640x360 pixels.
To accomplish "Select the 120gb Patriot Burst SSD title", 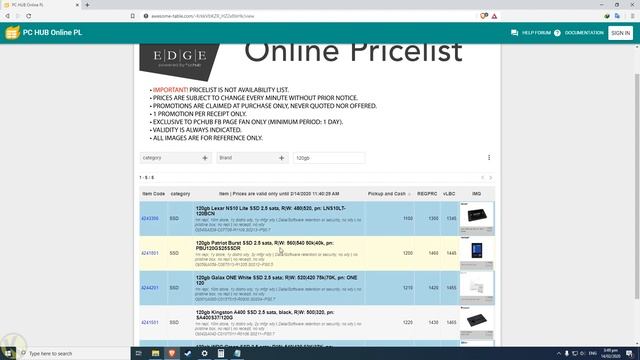I will 265,246.
